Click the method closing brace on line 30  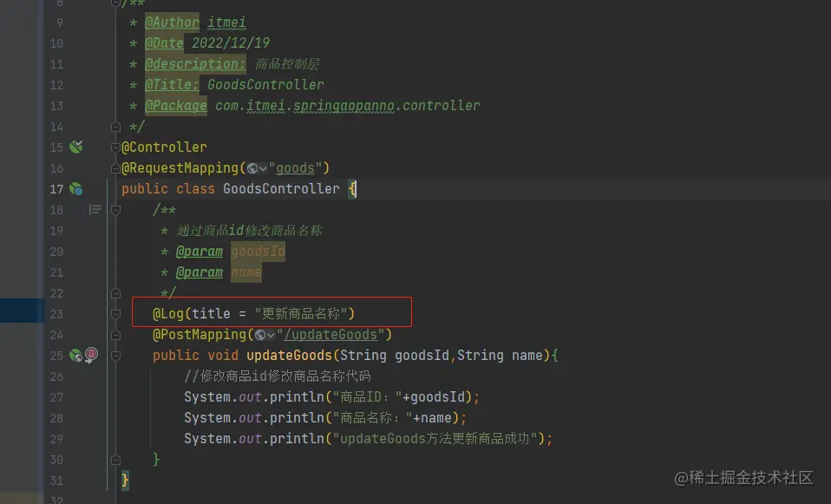[x=156, y=459]
